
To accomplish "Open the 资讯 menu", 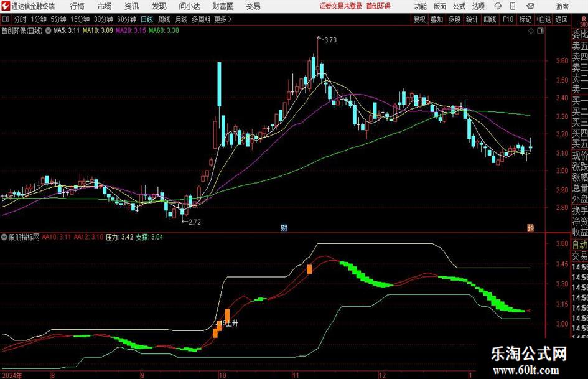I will click(132, 6).
